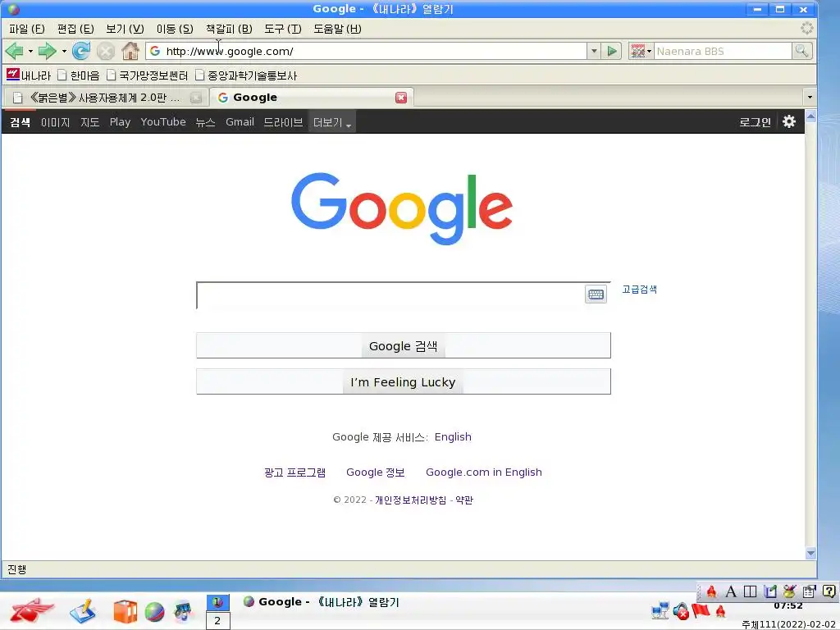This screenshot has height=630, width=840.
Task: Click the green Go arrow beside the address bar
Action: click(611, 52)
